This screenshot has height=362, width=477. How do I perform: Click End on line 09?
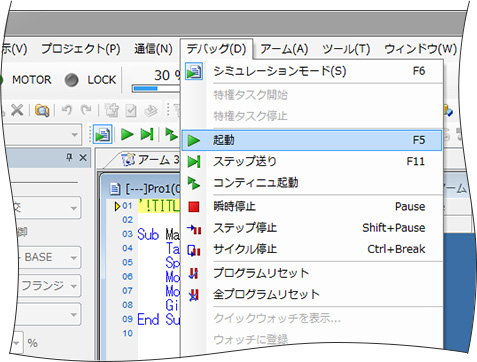(x=148, y=319)
